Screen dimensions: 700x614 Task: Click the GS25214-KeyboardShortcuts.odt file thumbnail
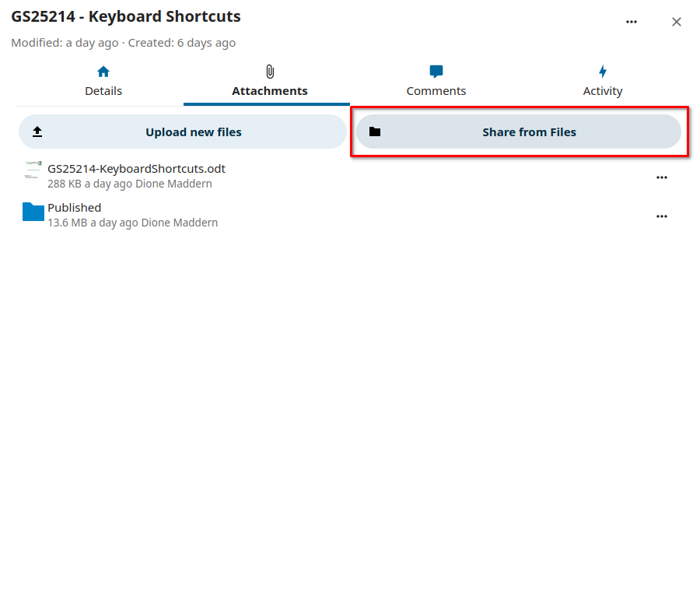[33, 170]
